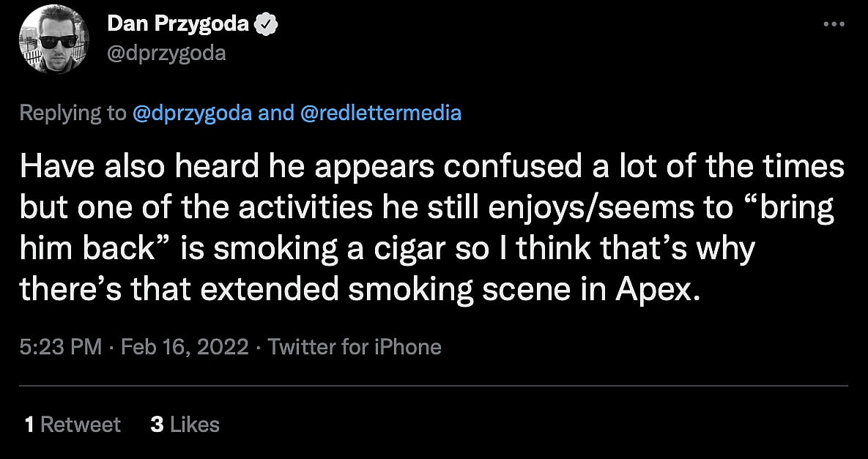Open the @dprzygoda handle under the name

click(x=166, y=53)
